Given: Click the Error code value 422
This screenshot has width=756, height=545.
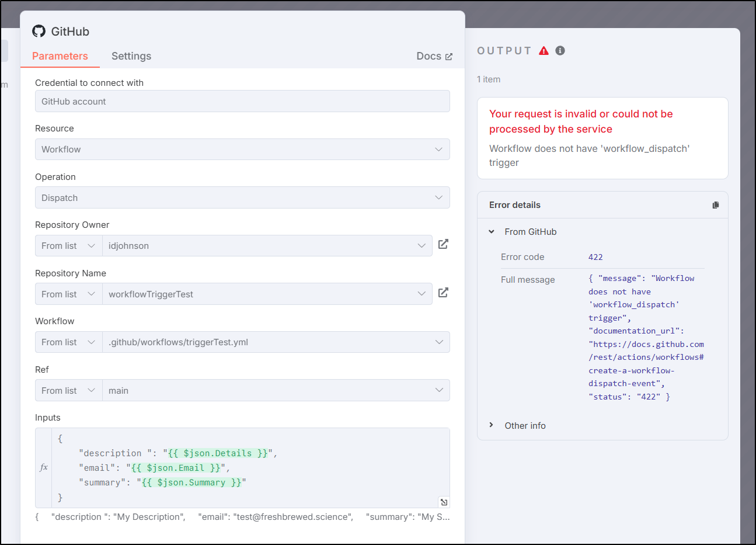Looking at the screenshot, I should pyautogui.click(x=595, y=257).
